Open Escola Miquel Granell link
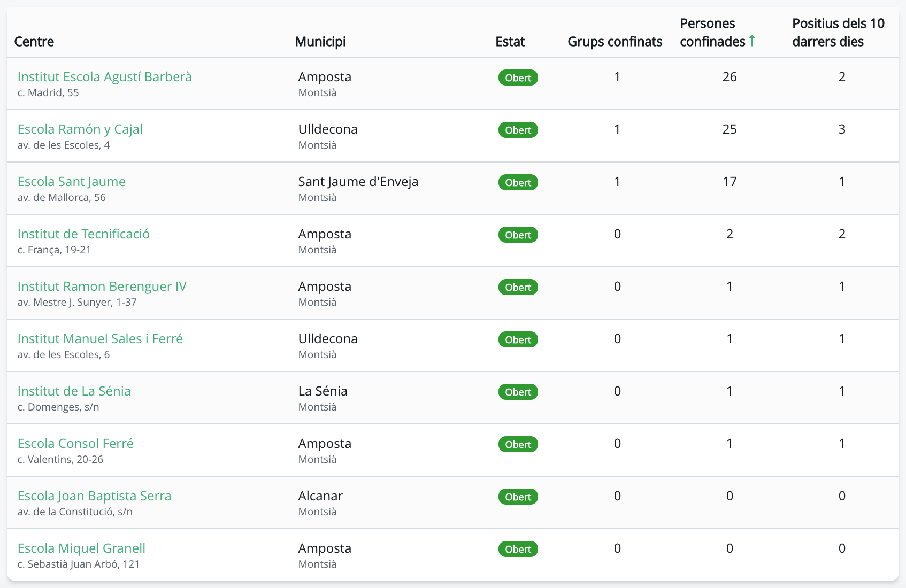Screen dimensions: 906x588 click(82, 548)
